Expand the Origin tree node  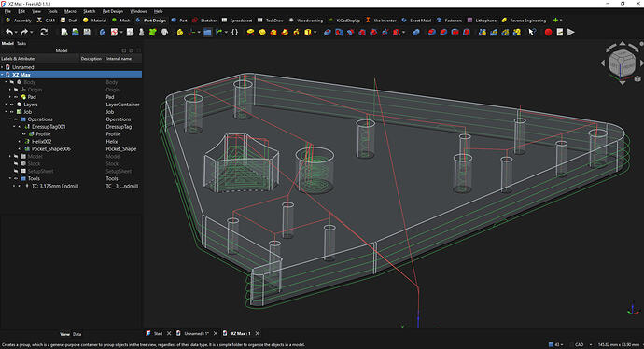point(10,90)
